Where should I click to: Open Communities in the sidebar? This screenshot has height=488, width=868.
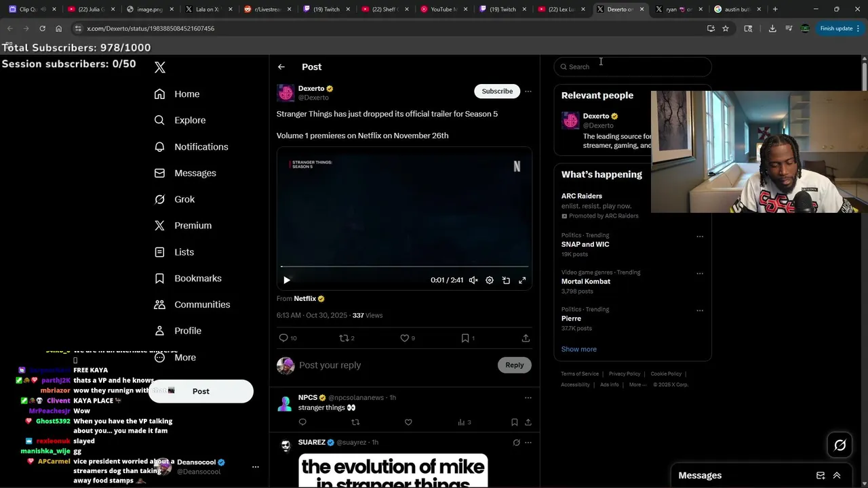(192, 304)
